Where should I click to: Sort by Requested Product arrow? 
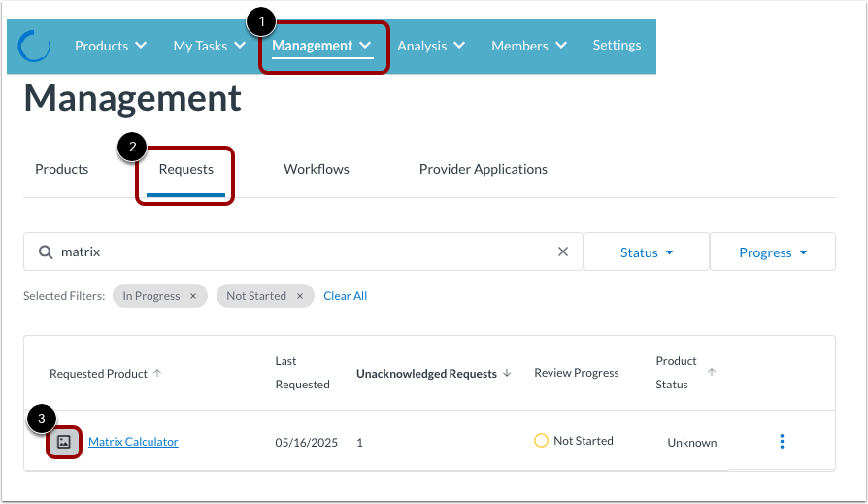click(157, 373)
